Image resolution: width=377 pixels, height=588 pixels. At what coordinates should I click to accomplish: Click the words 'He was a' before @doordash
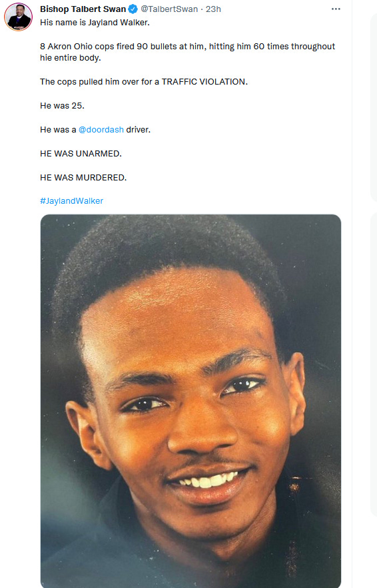(x=58, y=129)
